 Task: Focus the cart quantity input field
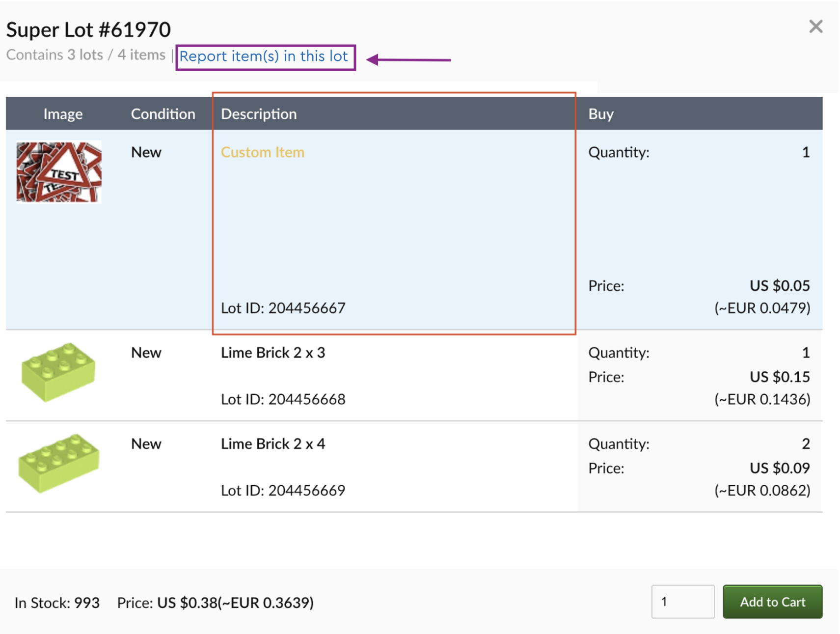pyautogui.click(x=682, y=602)
